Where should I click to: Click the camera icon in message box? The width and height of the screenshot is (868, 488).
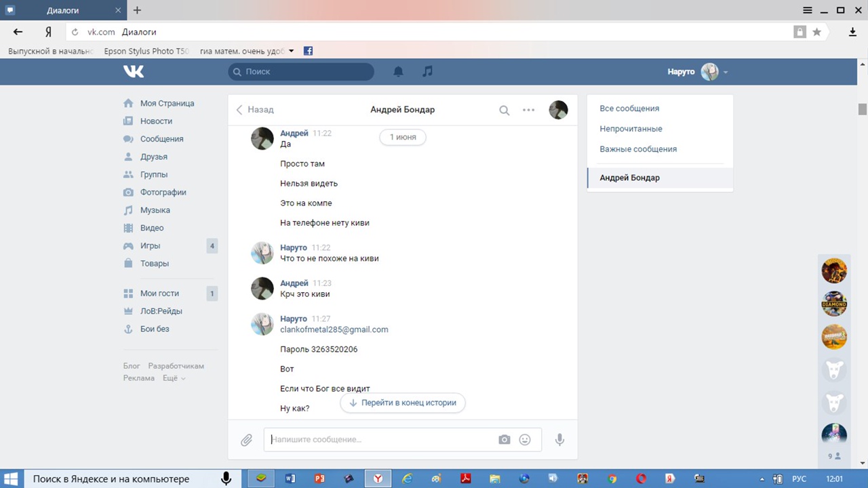coord(504,439)
